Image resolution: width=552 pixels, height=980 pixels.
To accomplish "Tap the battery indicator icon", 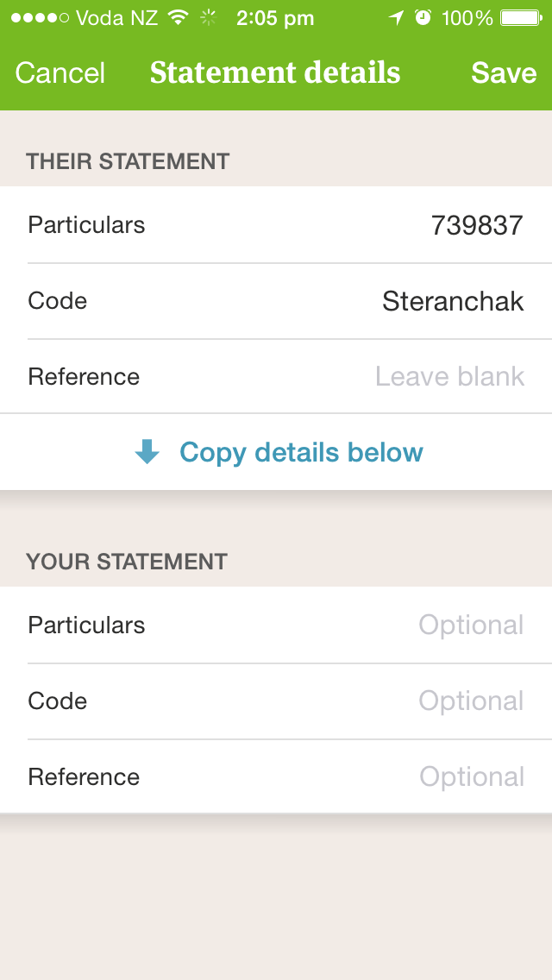I will pyautogui.click(x=521, y=18).
